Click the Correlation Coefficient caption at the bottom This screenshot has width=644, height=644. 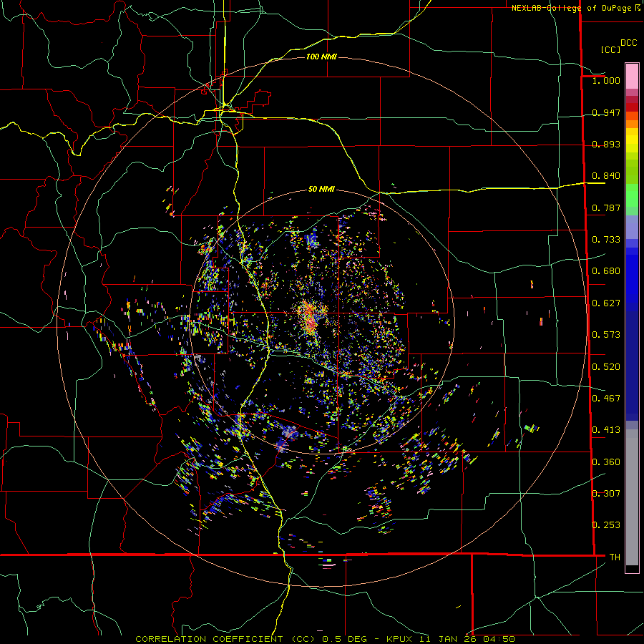click(325, 639)
